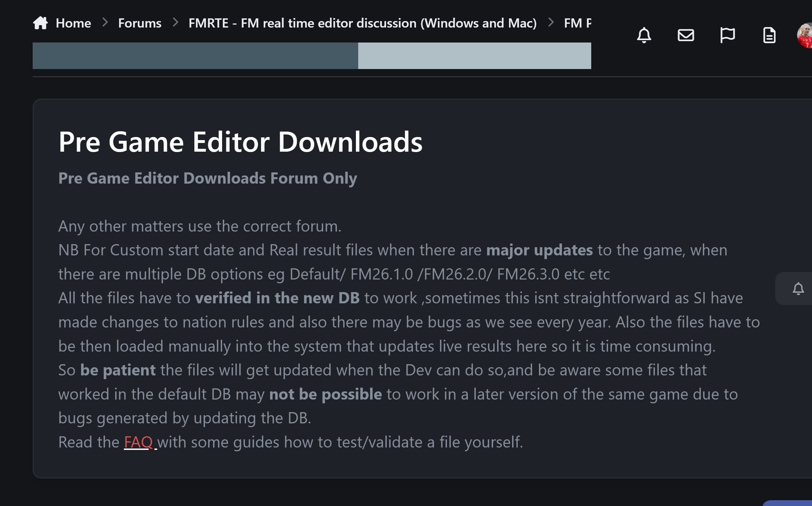
Task: Click the house icon in the breadcrumb
Action: click(x=40, y=23)
